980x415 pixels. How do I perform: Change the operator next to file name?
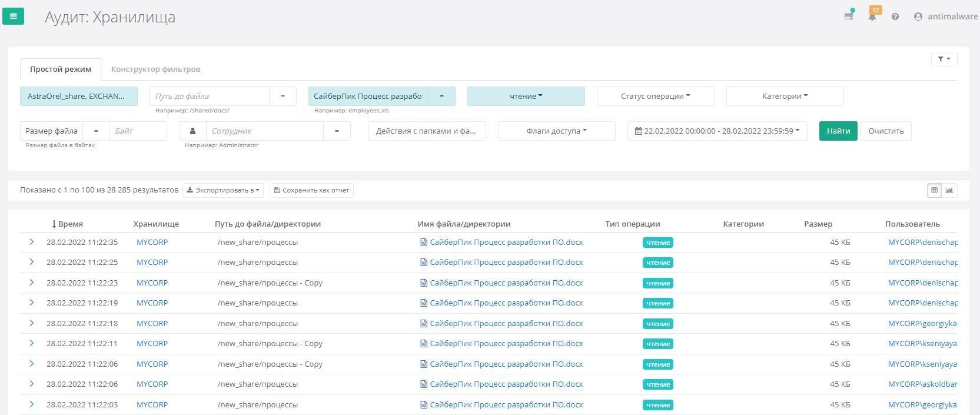point(441,96)
